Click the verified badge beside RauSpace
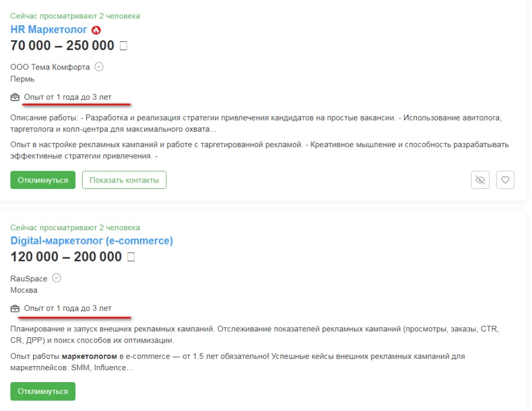532x411 pixels. 57,278
